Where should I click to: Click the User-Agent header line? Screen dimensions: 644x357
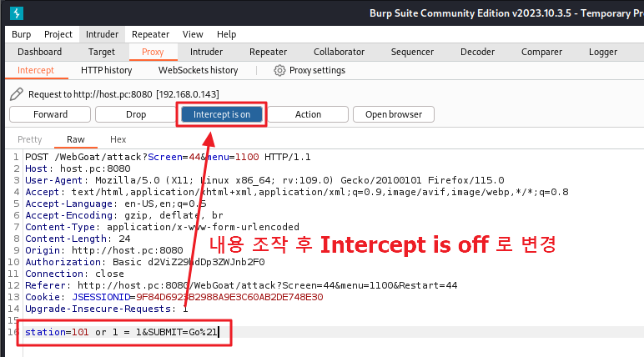click(x=264, y=180)
